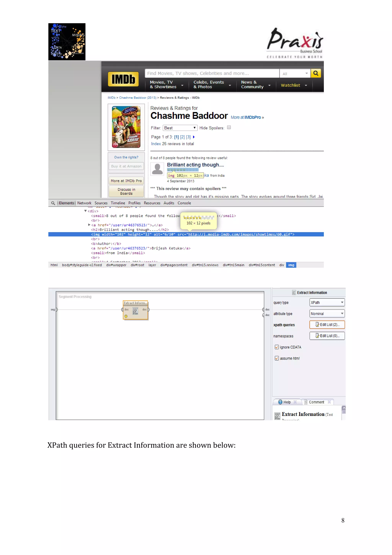Click the next page arrow after [3]
Viewport: 392px width, 555px height.
[x=194, y=137]
